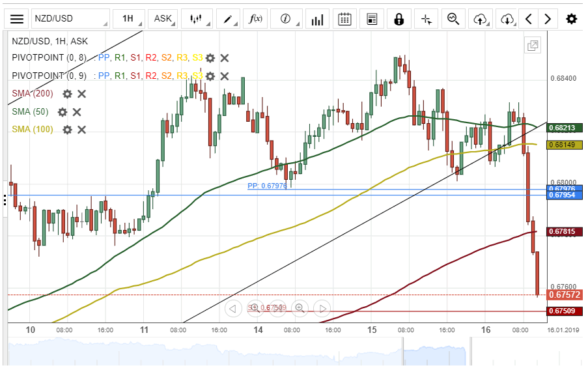Click the SMA (50) legend label

coord(30,111)
